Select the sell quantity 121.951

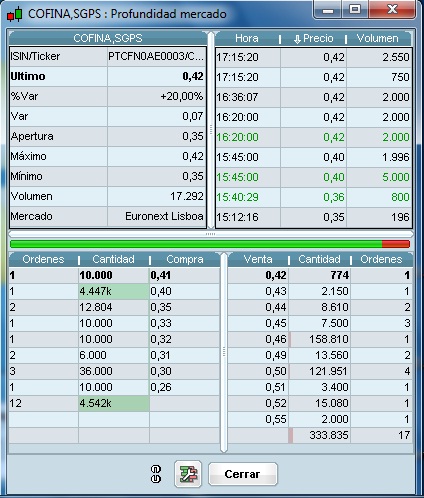pyautogui.click(x=329, y=371)
